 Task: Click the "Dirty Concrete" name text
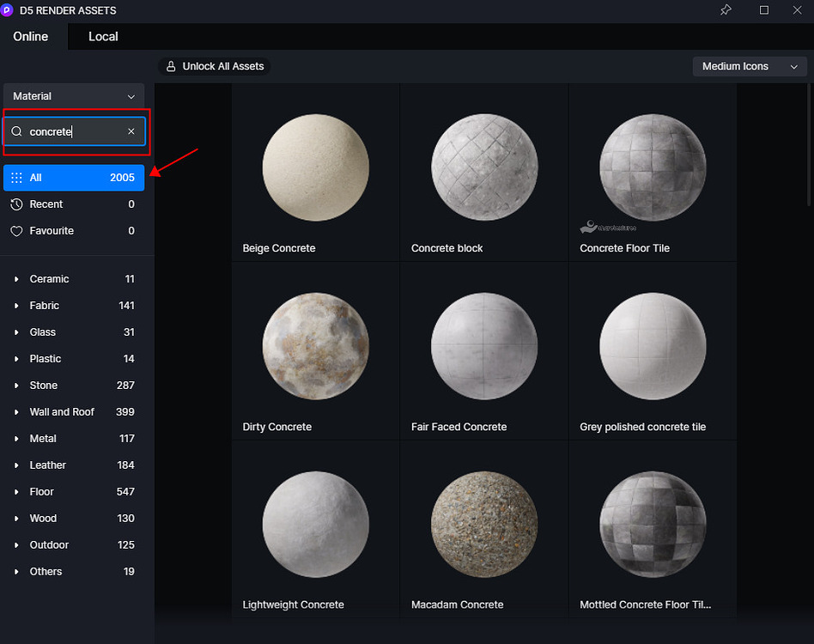click(277, 427)
